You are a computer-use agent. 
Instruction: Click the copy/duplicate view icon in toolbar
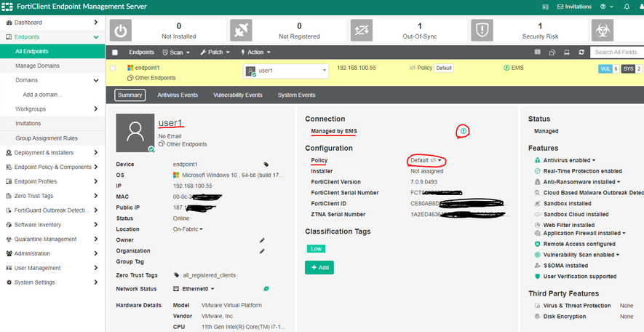[x=552, y=52]
